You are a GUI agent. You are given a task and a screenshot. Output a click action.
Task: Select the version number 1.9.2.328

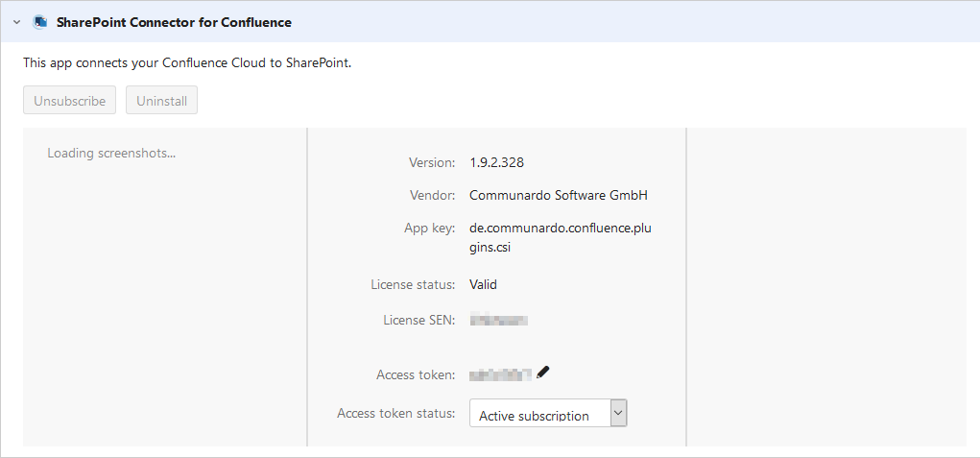[x=496, y=162]
